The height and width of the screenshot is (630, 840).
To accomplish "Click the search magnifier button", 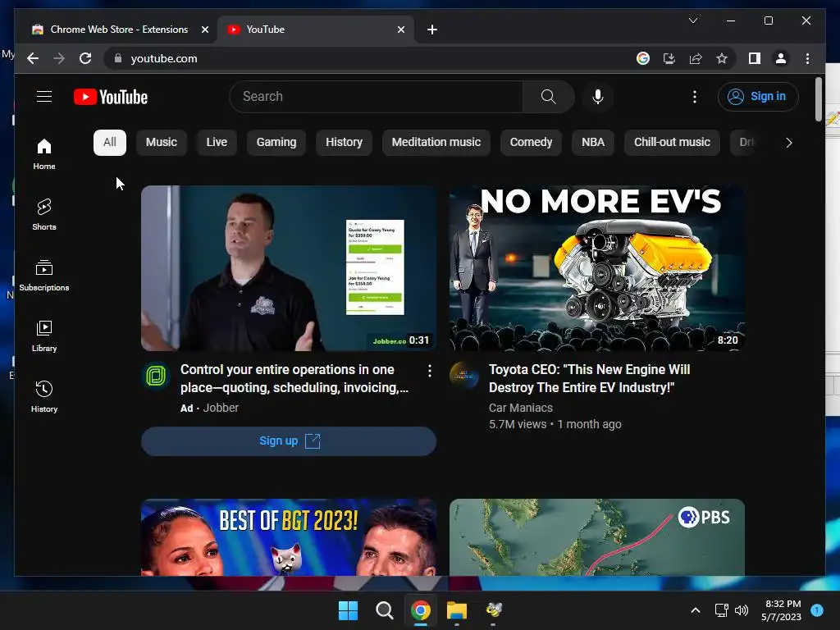I will coord(548,97).
